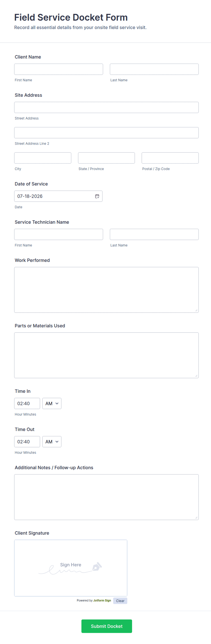
Task: Click the Client First Name field
Action: coord(59,69)
